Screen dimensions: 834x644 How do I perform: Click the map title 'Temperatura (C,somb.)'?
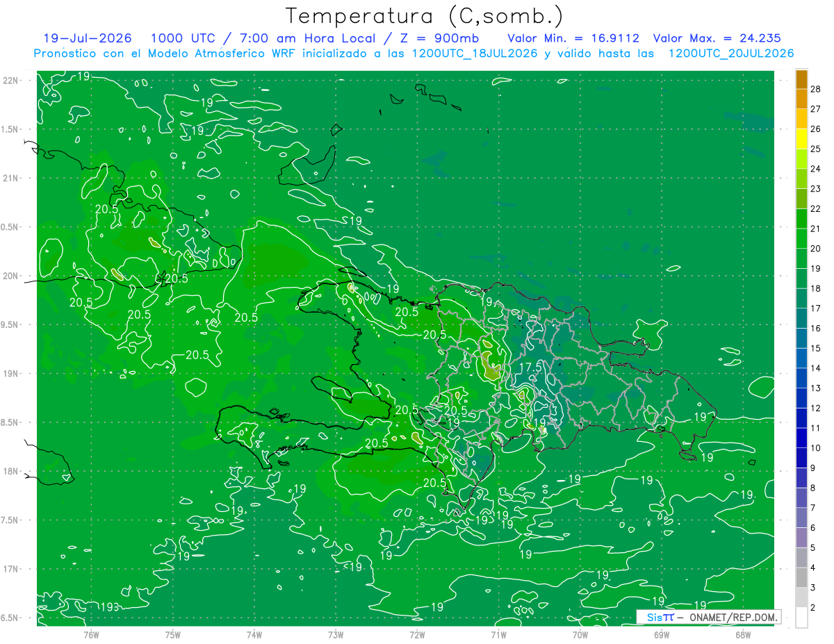tap(425, 15)
